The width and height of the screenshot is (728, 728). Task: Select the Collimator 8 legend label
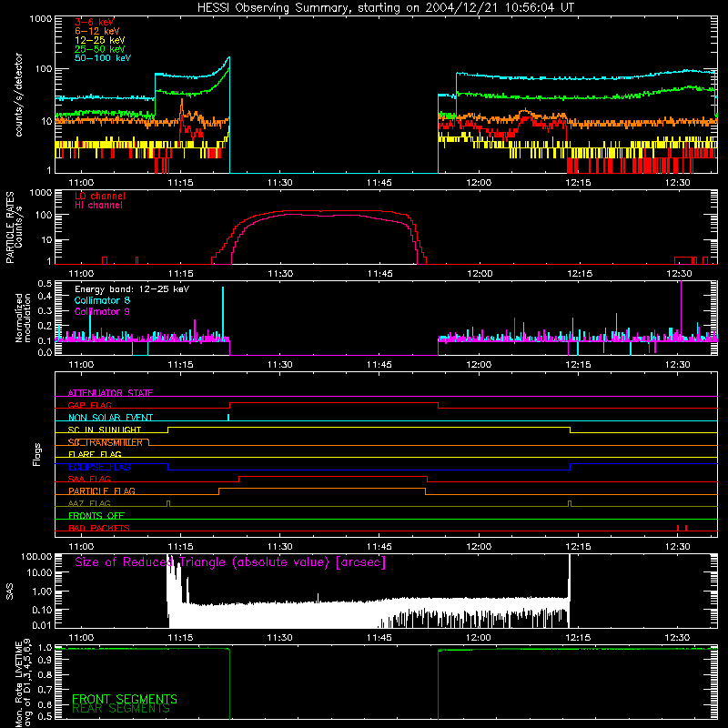[x=102, y=300]
